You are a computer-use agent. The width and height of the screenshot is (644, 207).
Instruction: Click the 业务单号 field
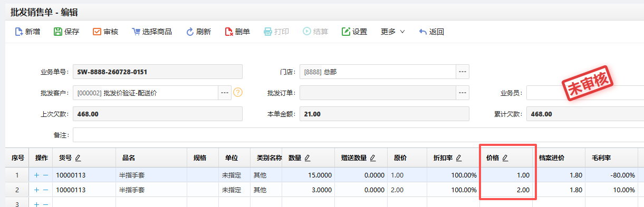coord(158,72)
